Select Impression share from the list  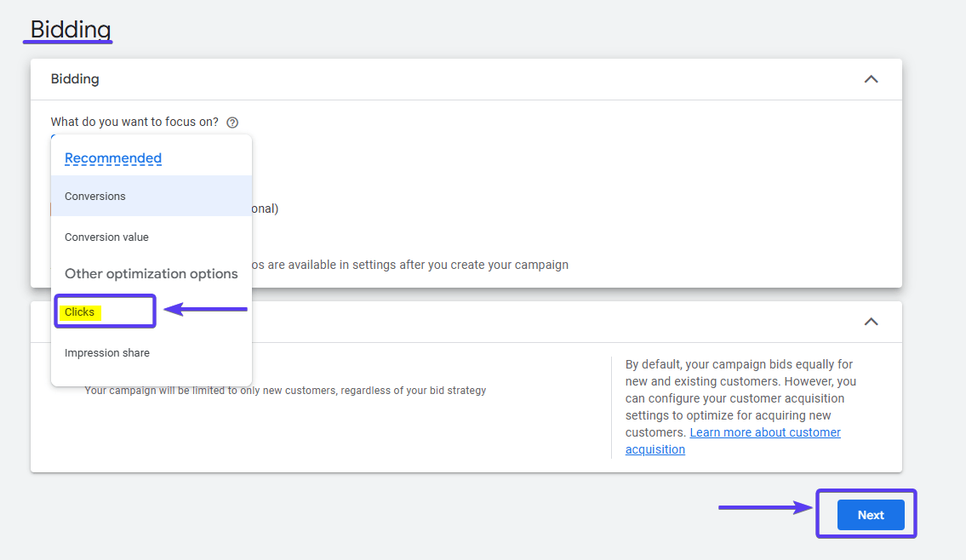(x=107, y=353)
